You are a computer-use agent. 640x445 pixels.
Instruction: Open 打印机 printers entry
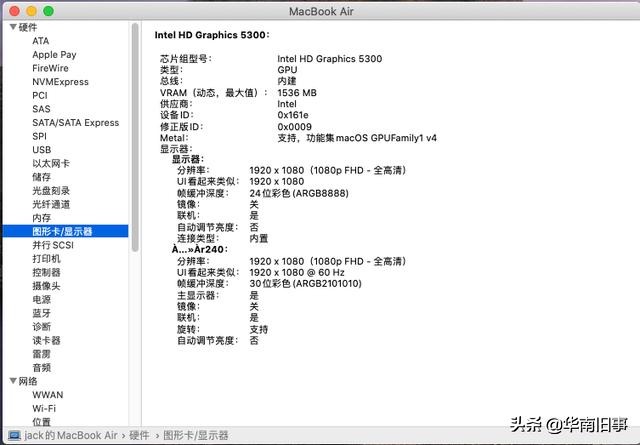tap(47, 259)
